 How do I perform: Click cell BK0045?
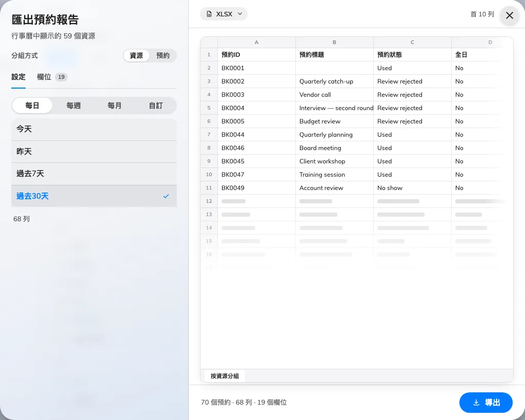point(256,161)
